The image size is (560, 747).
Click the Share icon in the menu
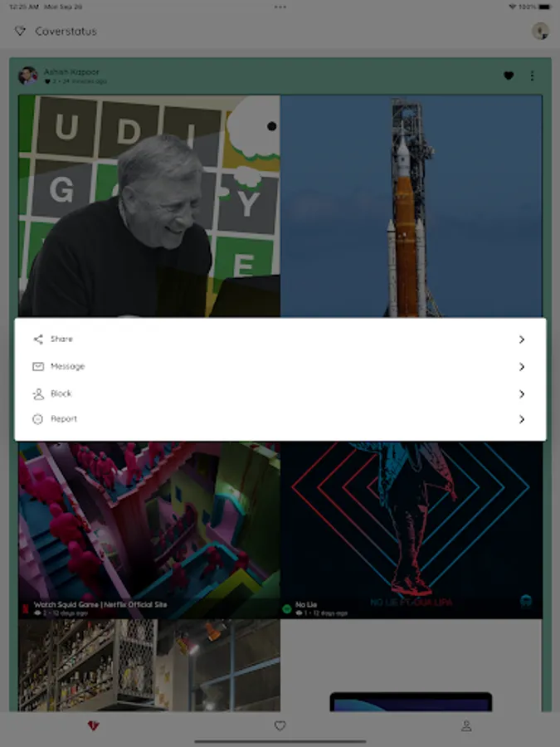[x=38, y=339]
